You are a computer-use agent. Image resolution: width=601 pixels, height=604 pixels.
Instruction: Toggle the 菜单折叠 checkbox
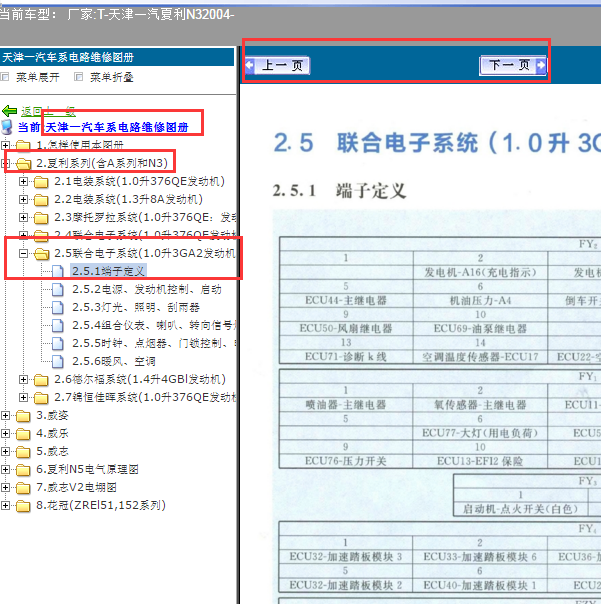pyautogui.click(x=79, y=77)
